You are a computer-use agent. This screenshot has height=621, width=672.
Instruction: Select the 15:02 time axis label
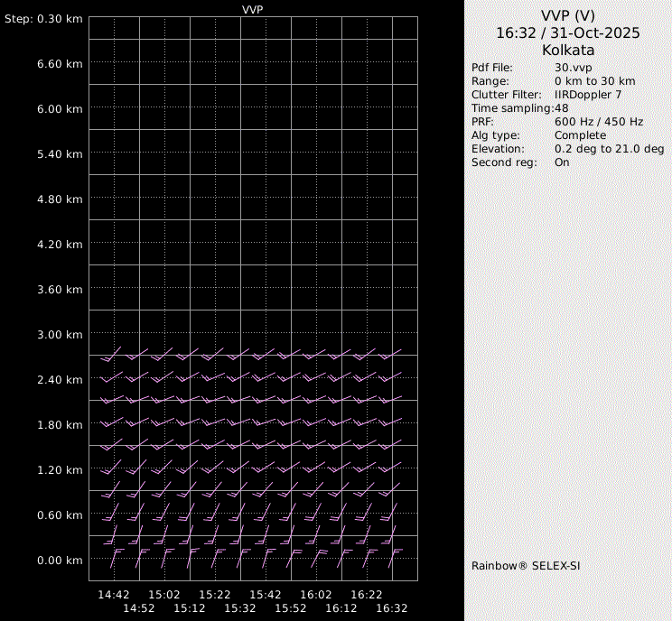coord(164,595)
